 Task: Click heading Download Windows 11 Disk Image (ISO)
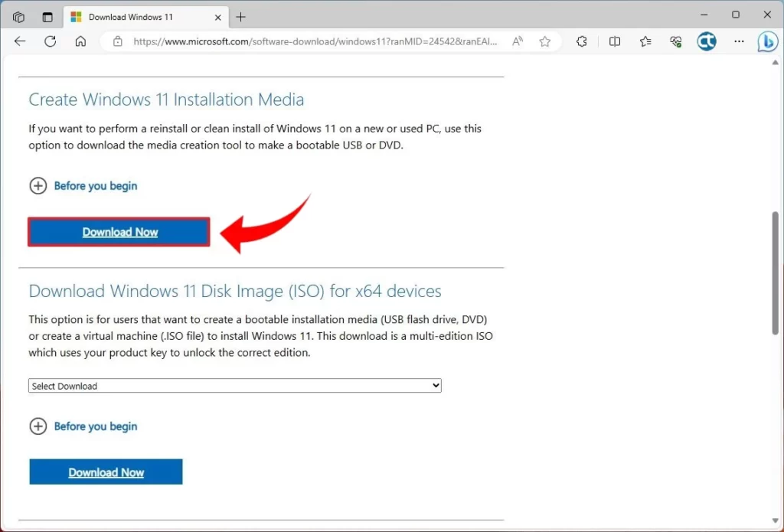(235, 291)
